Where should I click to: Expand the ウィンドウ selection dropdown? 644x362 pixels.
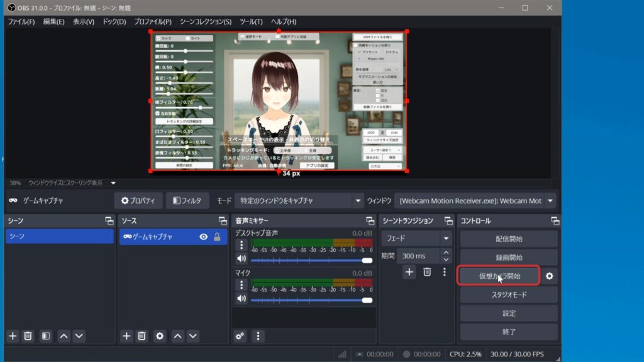(550, 200)
